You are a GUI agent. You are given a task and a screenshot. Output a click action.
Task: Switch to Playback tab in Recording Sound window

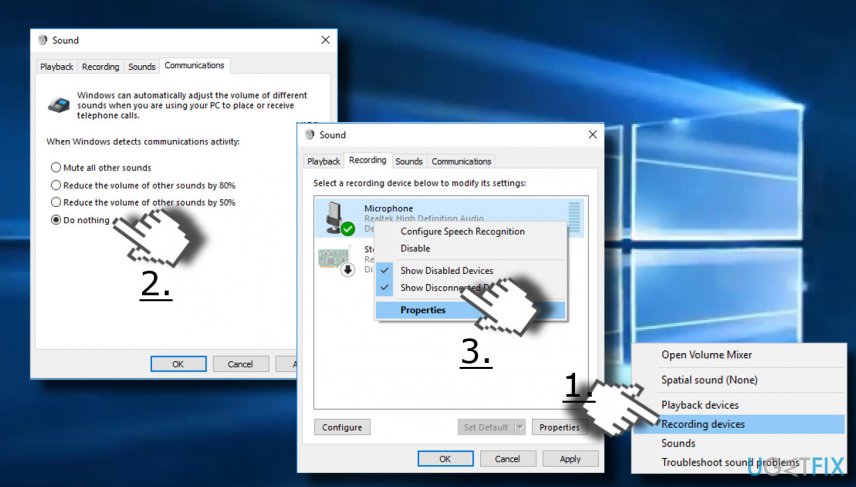pyautogui.click(x=324, y=162)
